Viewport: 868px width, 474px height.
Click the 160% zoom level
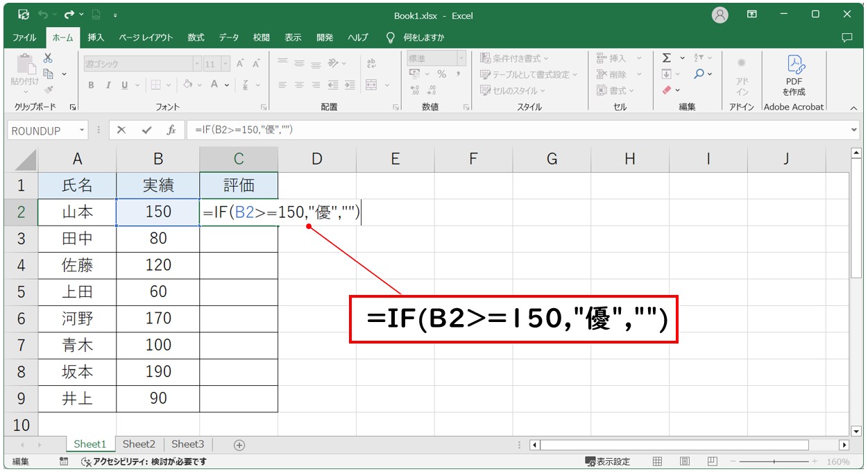(x=838, y=462)
